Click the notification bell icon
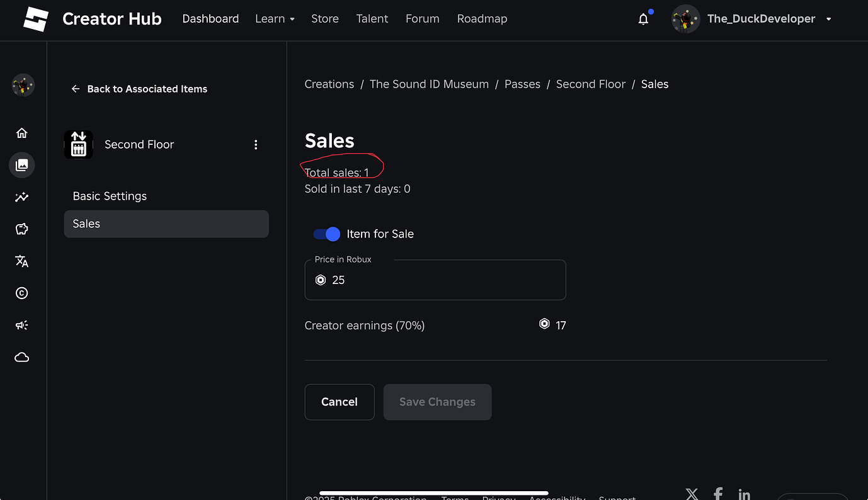The height and width of the screenshot is (500, 868). pyautogui.click(x=643, y=19)
